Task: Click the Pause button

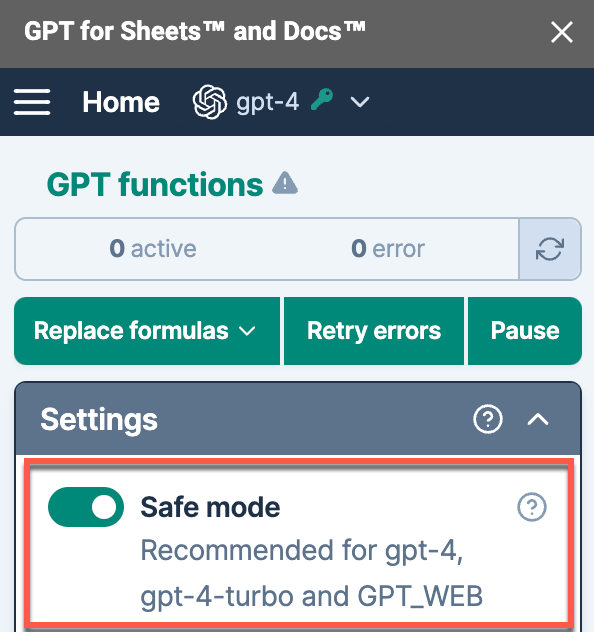Action: pos(525,331)
